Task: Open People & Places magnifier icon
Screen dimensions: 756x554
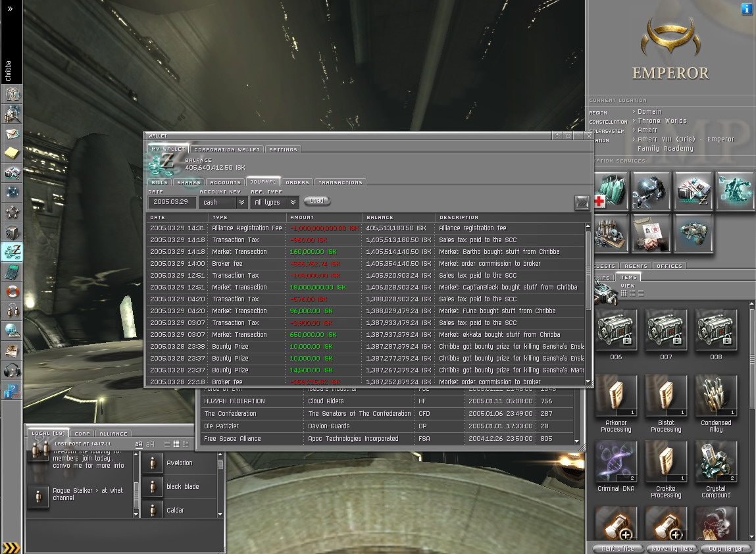Action: [x=12, y=113]
